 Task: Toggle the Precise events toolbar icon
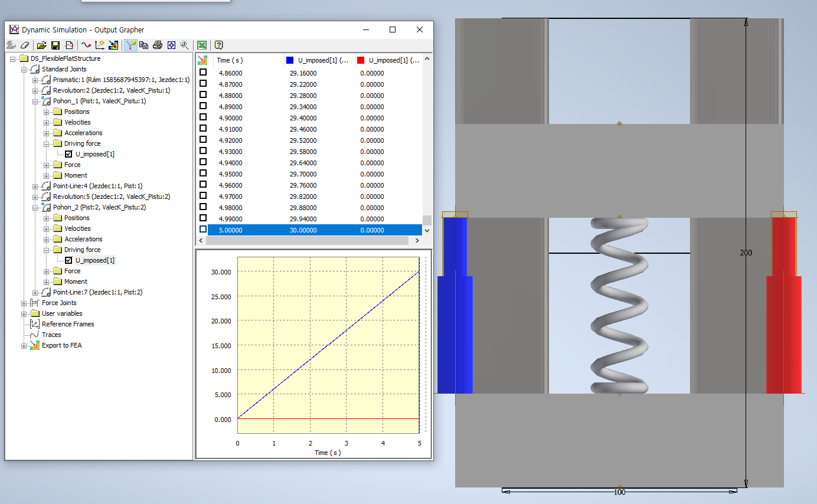[130, 45]
